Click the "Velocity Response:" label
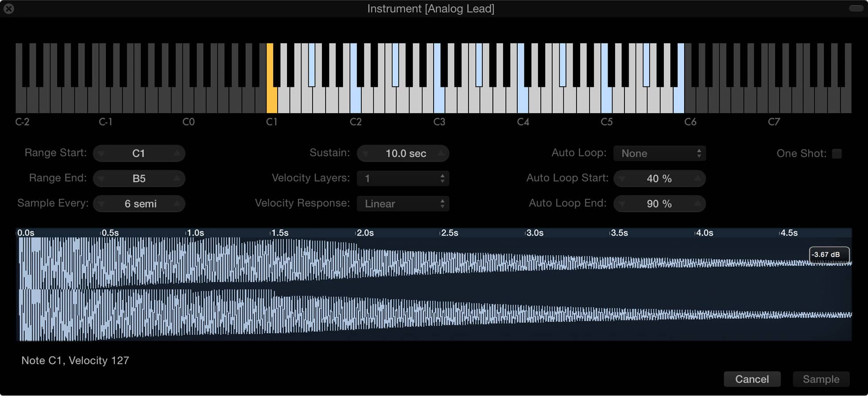 (x=302, y=203)
